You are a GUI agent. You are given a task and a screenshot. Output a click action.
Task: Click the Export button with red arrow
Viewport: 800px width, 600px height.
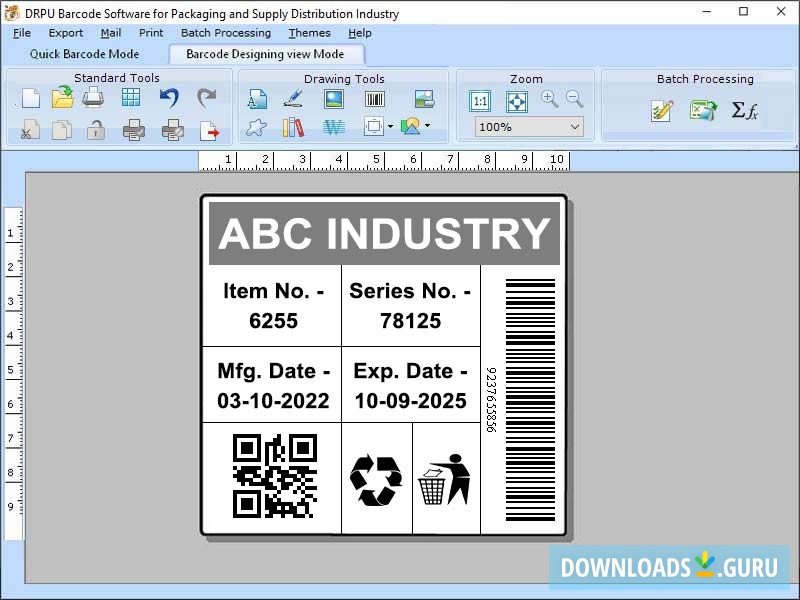click(x=211, y=128)
